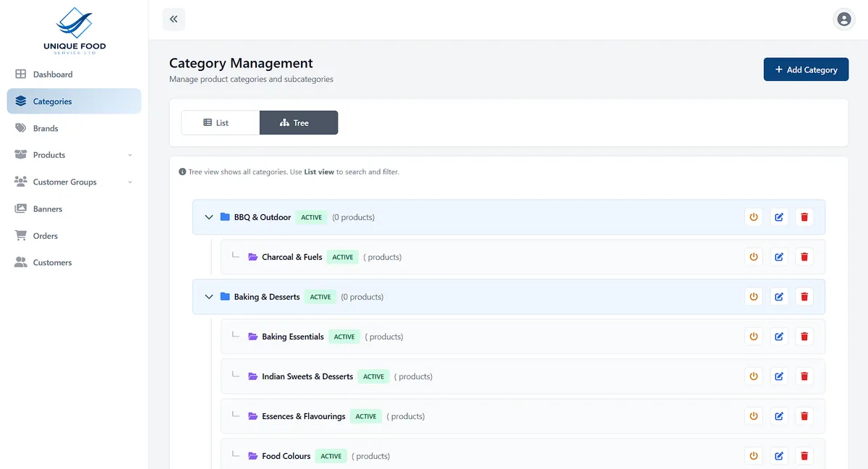
Task: Delete the Indian Sweets & Desserts subcategory
Action: (804, 376)
